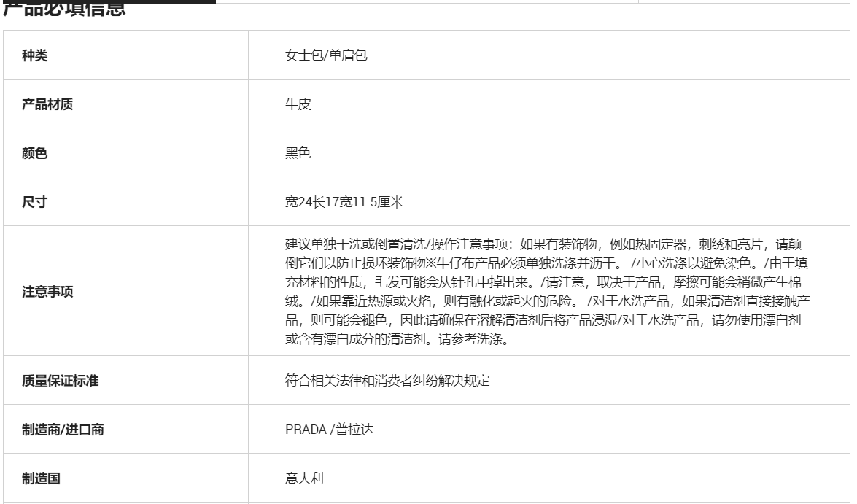
Task: Select the 宽24长17宽11.5厘米 size text
Action: click(x=344, y=203)
